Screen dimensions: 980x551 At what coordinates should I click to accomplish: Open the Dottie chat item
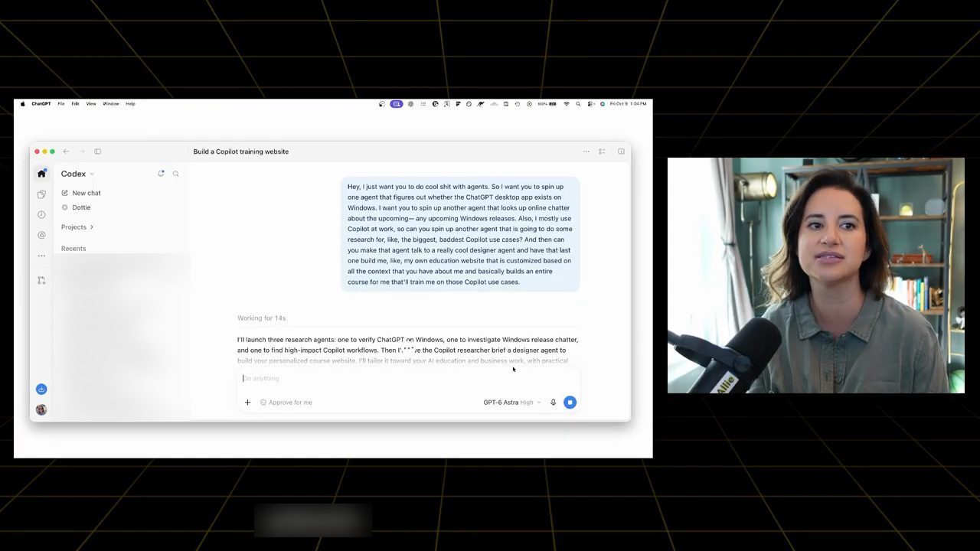[x=76, y=207]
